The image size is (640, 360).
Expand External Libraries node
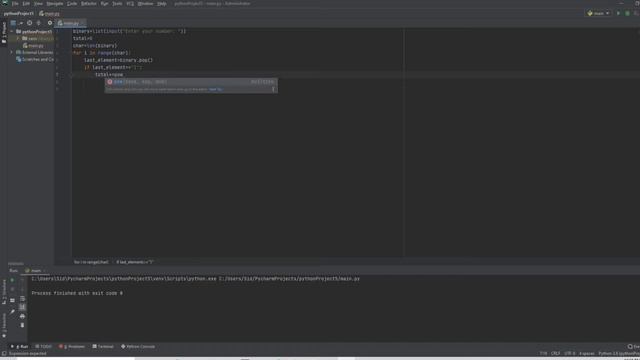click(x=12, y=53)
